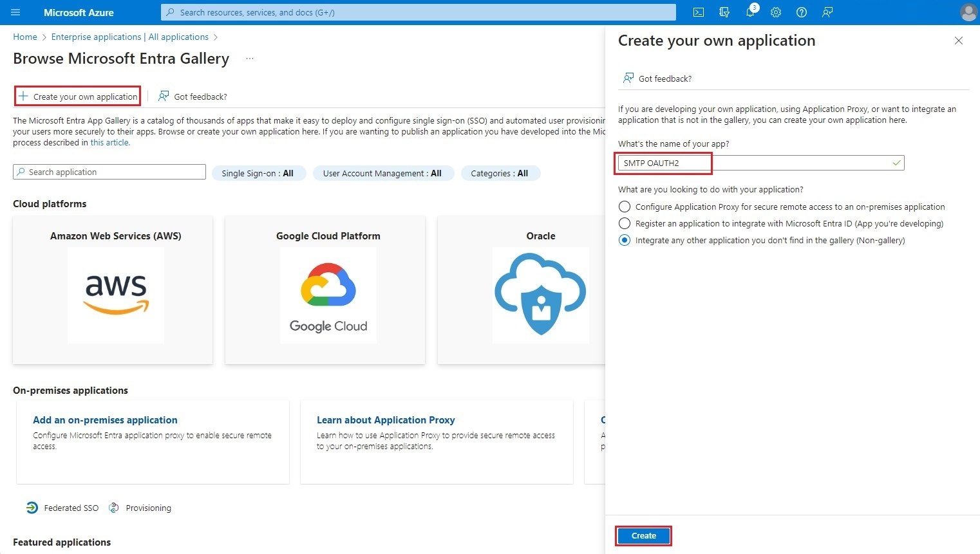This screenshot has height=554, width=980.
Task: Open the Directories and subscriptions filter
Action: pyautogui.click(x=724, y=12)
